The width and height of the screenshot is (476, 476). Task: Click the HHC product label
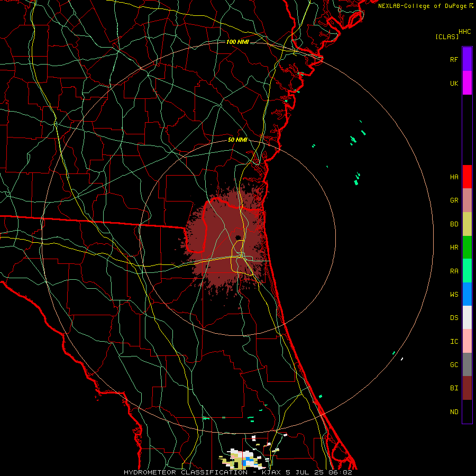click(464, 32)
